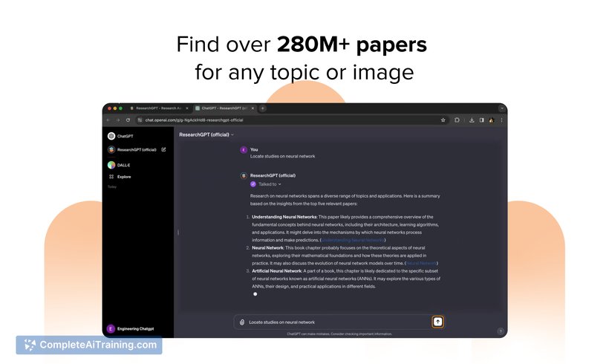Screen dimensions: 609x364
Task: Open the site information icon in the address bar
Action: click(140, 120)
